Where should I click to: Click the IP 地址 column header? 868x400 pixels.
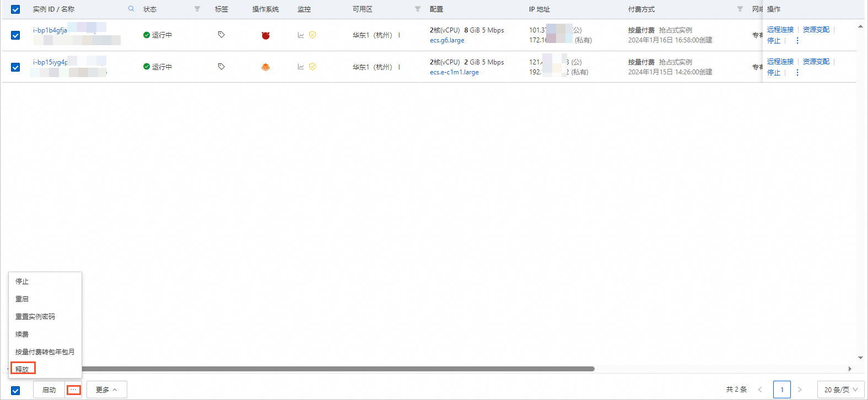[540, 9]
